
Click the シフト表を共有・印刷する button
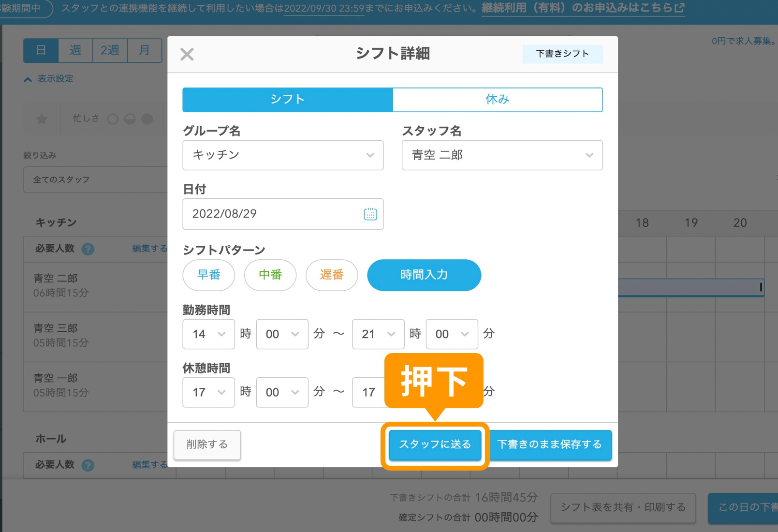(x=623, y=508)
